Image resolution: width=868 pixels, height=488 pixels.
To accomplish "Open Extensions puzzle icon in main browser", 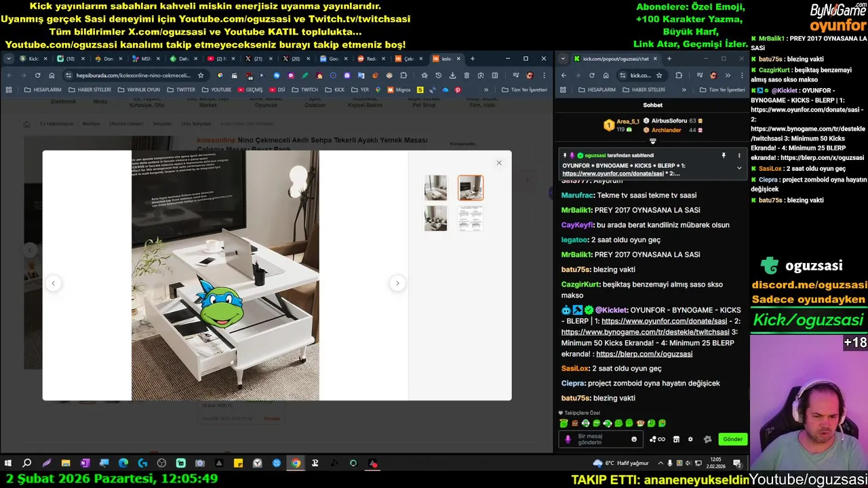I will pyautogui.click(x=403, y=75).
